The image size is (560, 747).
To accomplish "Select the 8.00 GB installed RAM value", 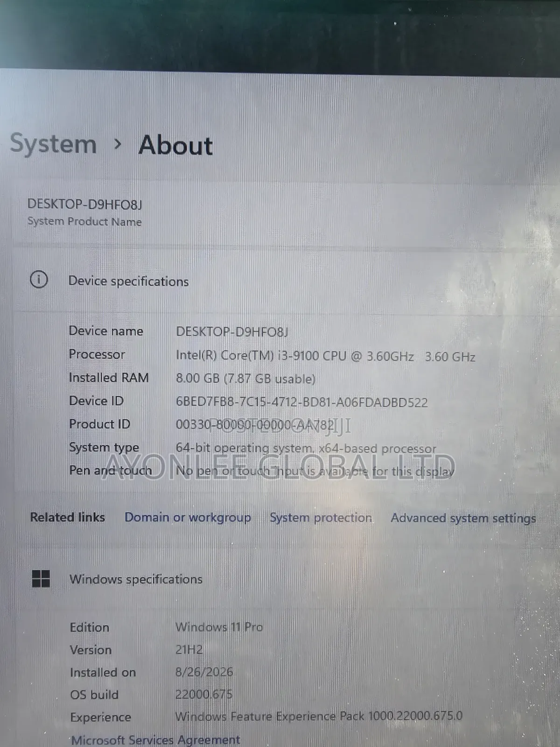I will point(245,379).
